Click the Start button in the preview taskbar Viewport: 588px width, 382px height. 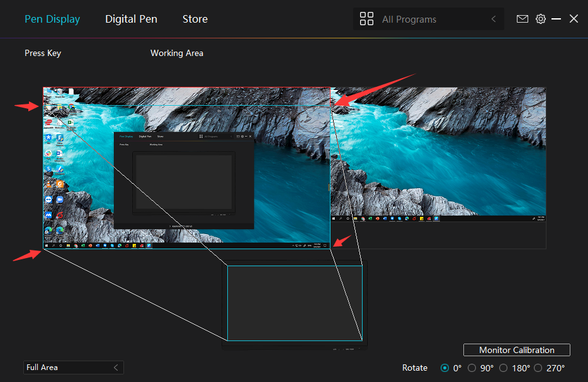click(x=45, y=245)
